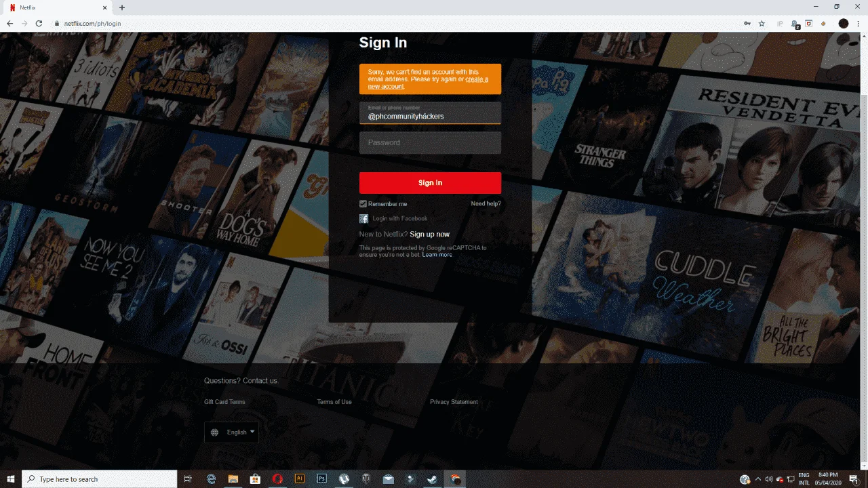Click the Chrome profile avatar
The width and height of the screenshot is (868, 488).
click(x=844, y=23)
